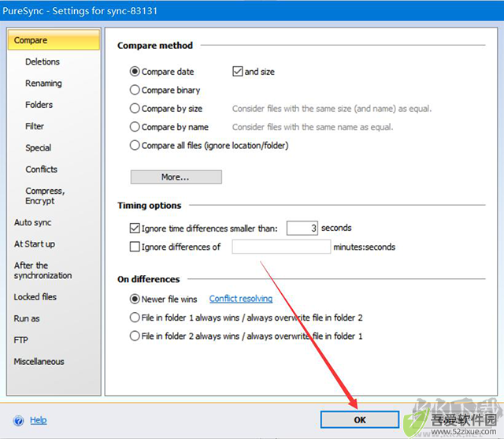504x439 pixels.
Task: Click the More... button
Action: pyautogui.click(x=176, y=177)
